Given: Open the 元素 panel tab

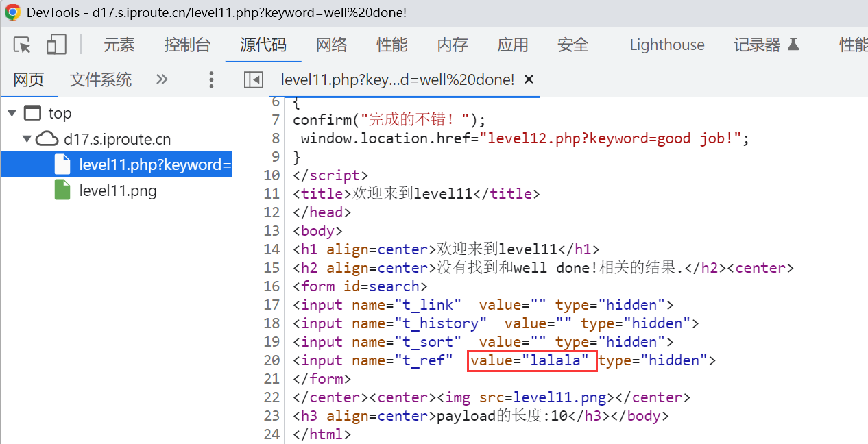Looking at the screenshot, I should [119, 45].
